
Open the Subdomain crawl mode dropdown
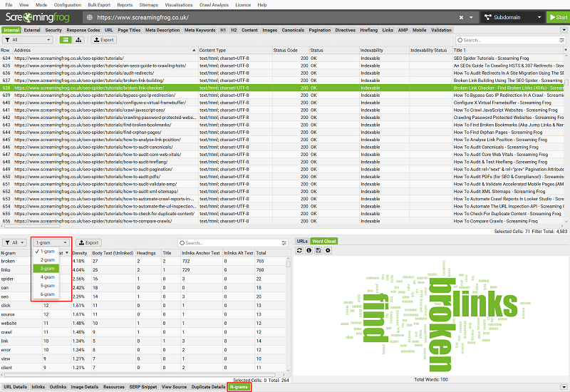(x=513, y=17)
